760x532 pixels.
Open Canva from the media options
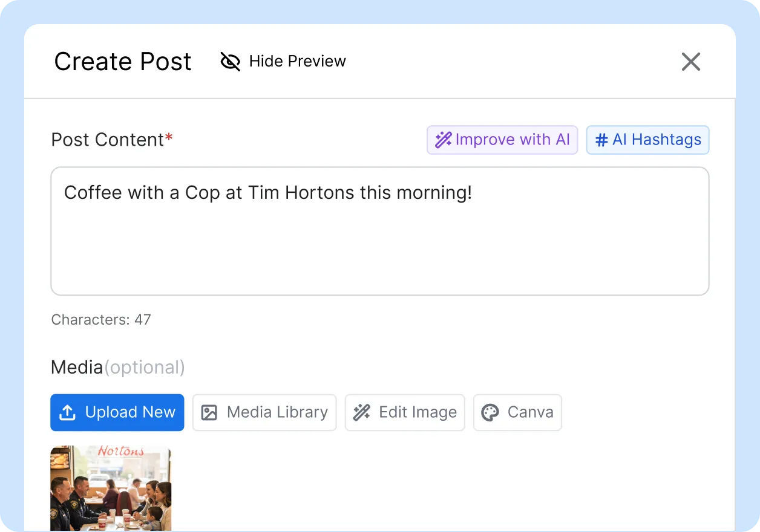[x=517, y=413]
